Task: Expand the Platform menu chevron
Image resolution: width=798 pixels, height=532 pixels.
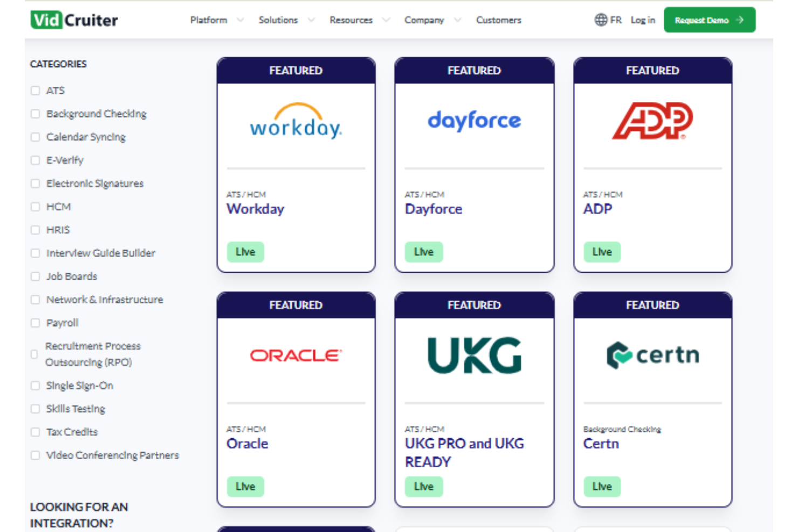Action: coord(240,20)
